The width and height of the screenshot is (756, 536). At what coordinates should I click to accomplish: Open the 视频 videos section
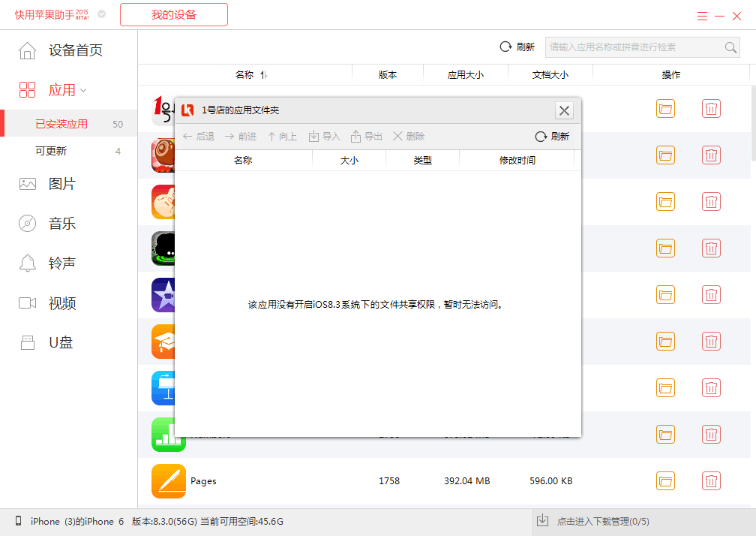tap(47, 303)
